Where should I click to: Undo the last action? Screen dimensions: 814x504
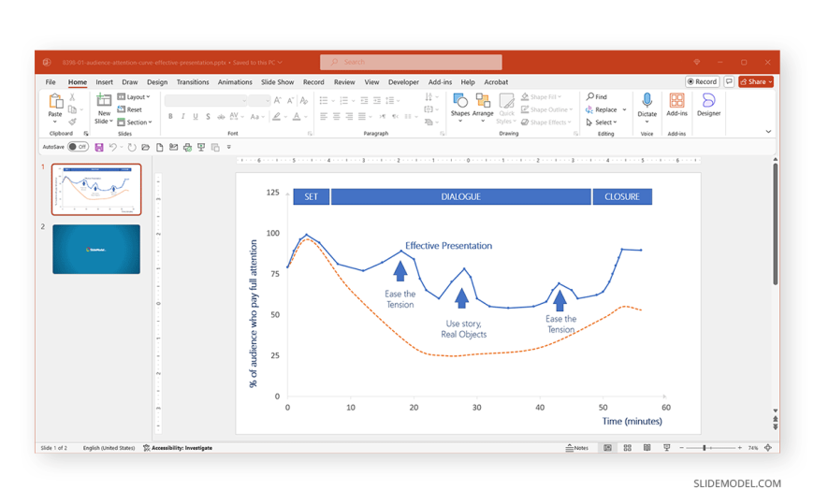pyautogui.click(x=112, y=148)
